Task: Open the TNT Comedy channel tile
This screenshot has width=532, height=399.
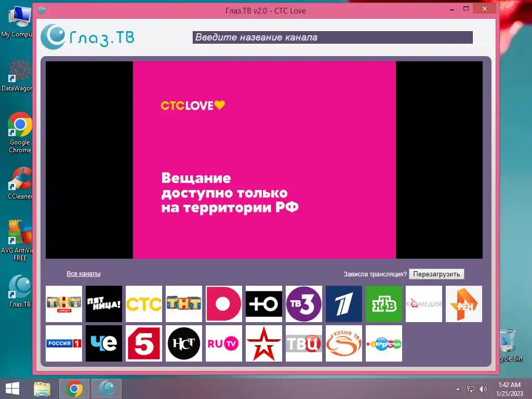Action: (x=64, y=303)
